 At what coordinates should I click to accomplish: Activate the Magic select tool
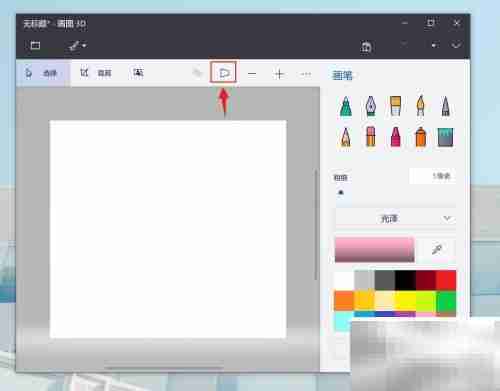point(138,72)
